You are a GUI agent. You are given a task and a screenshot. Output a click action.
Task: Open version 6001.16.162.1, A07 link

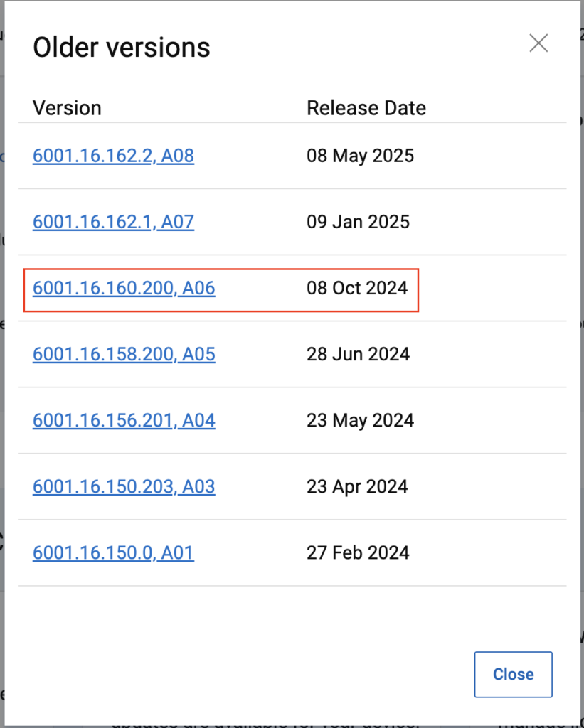pyautogui.click(x=113, y=222)
